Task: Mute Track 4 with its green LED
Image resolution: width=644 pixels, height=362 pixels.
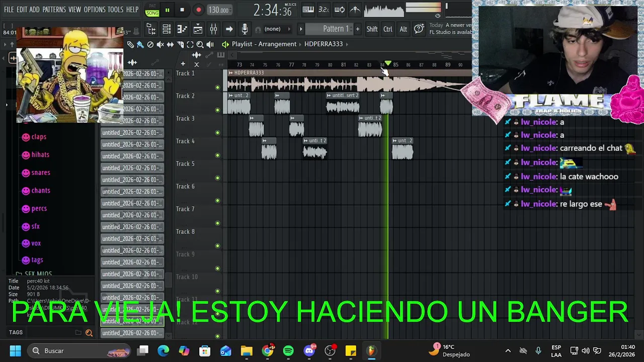Action: (217, 155)
